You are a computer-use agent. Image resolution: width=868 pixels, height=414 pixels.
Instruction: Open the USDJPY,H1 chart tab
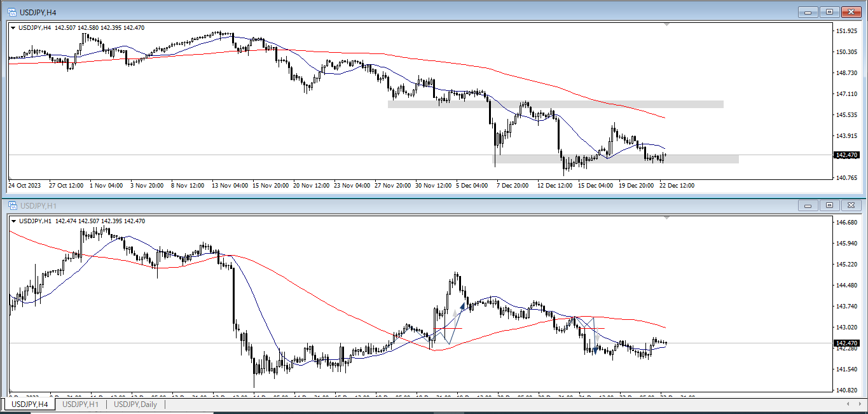click(80, 404)
